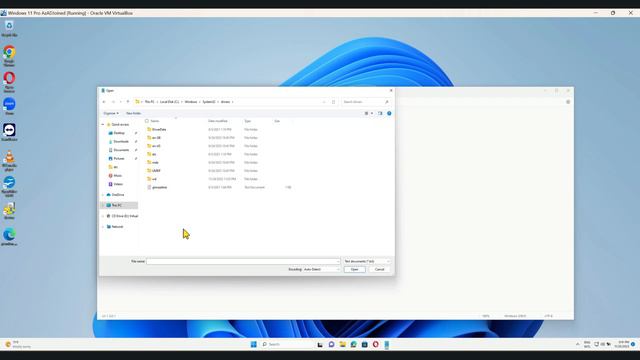Open Opera from the taskbar
The height and width of the screenshot is (360, 640).
pos(376,344)
